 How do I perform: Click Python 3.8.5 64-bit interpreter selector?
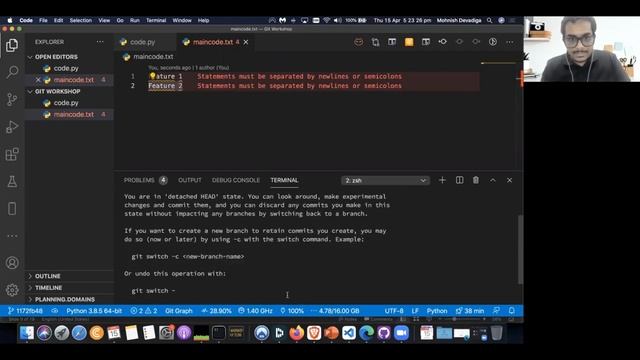pos(94,311)
